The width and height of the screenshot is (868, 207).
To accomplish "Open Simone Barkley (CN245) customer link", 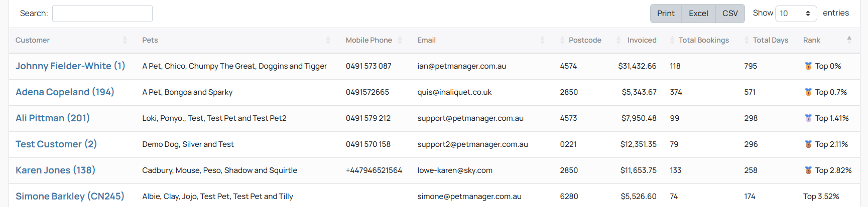I will point(70,196).
